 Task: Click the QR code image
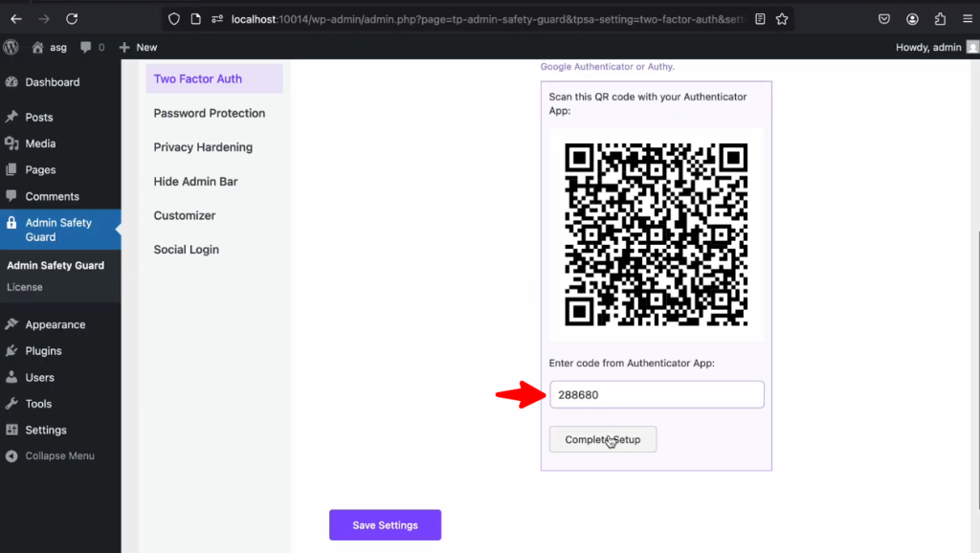pyautogui.click(x=656, y=234)
